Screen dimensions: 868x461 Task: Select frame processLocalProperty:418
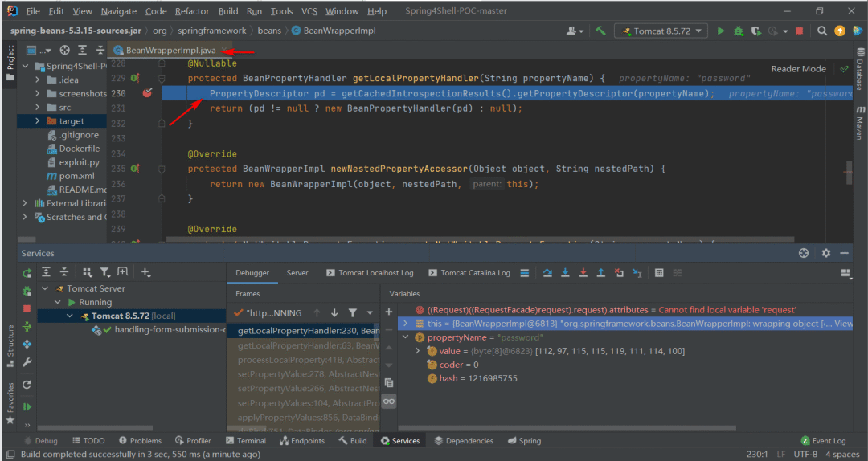click(x=309, y=360)
